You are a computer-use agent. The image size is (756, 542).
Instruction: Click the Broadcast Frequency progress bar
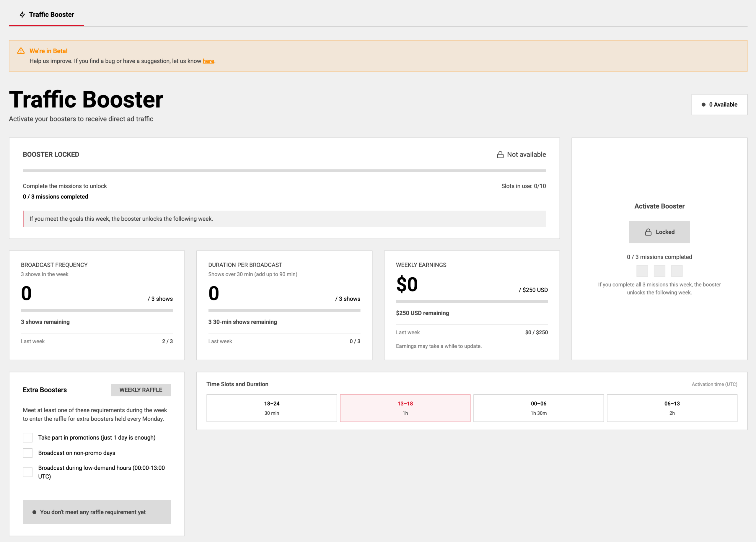coord(97,310)
